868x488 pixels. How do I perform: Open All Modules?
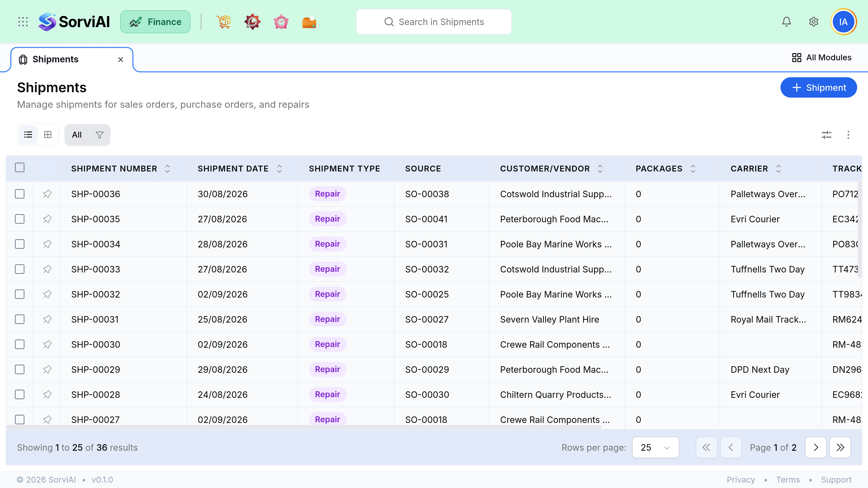pyautogui.click(x=821, y=58)
